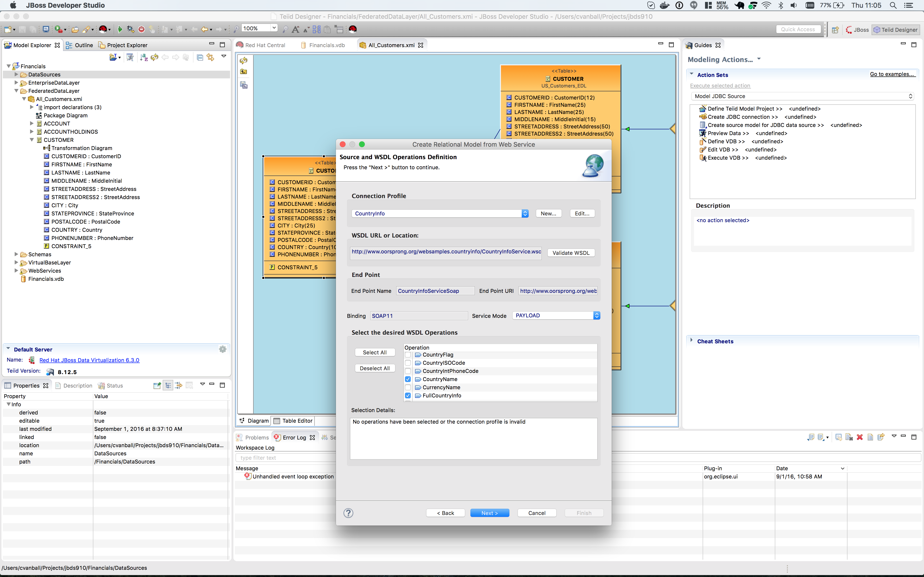
Task: Click the Help question mark icon
Action: pos(348,513)
